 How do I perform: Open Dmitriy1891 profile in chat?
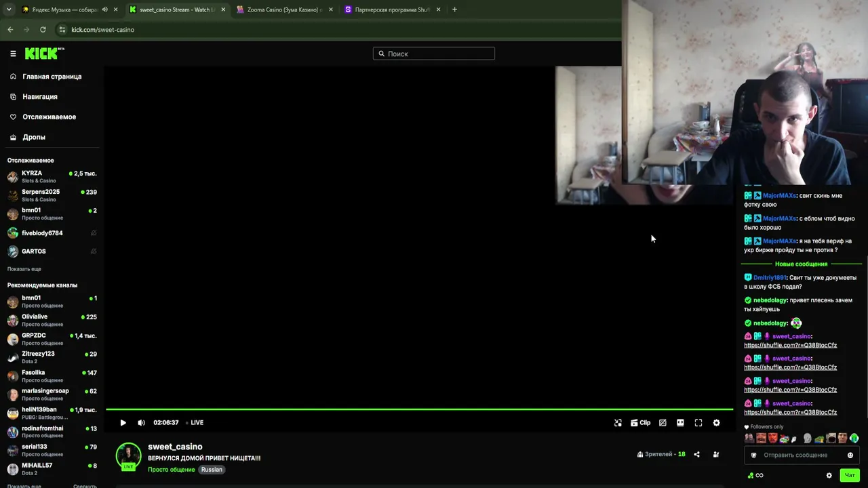point(769,278)
